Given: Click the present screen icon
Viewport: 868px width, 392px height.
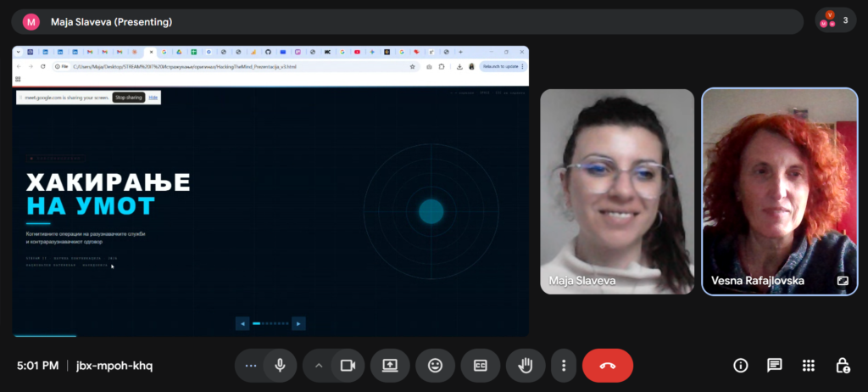Looking at the screenshot, I should (390, 366).
